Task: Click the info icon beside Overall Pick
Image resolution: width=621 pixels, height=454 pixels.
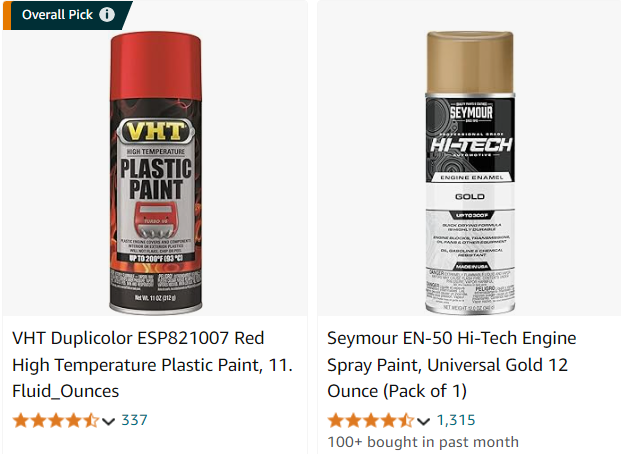Action: [x=107, y=15]
